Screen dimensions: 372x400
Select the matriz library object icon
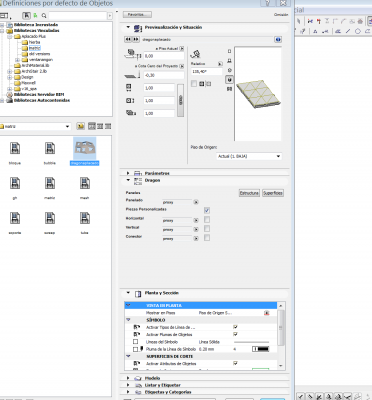(x=50, y=184)
